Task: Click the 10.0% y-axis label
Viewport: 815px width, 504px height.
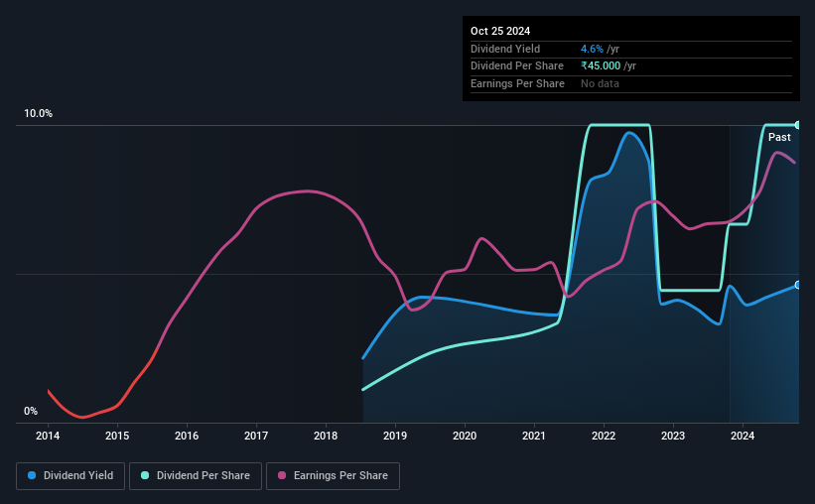Action: coord(38,114)
